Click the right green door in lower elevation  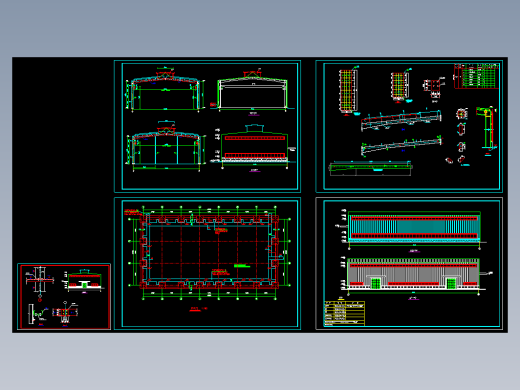pyautogui.click(x=451, y=283)
